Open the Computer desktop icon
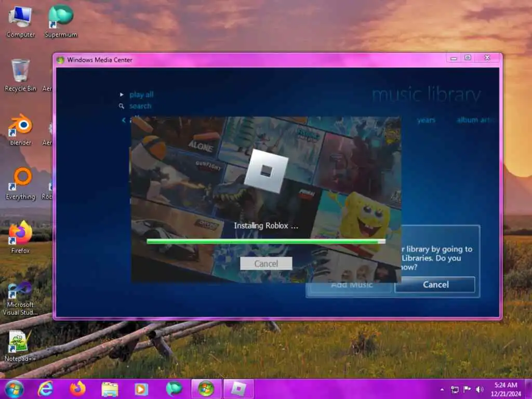This screenshot has height=399, width=532. pos(20,22)
